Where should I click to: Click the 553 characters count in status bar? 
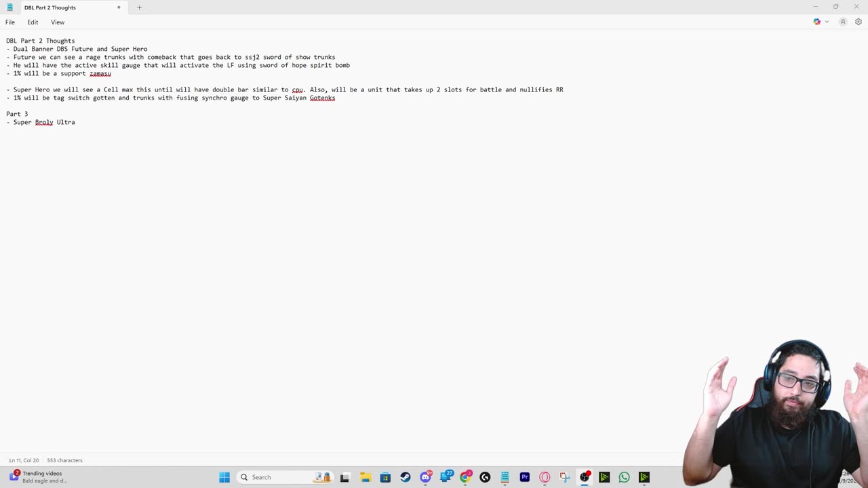tap(64, 460)
